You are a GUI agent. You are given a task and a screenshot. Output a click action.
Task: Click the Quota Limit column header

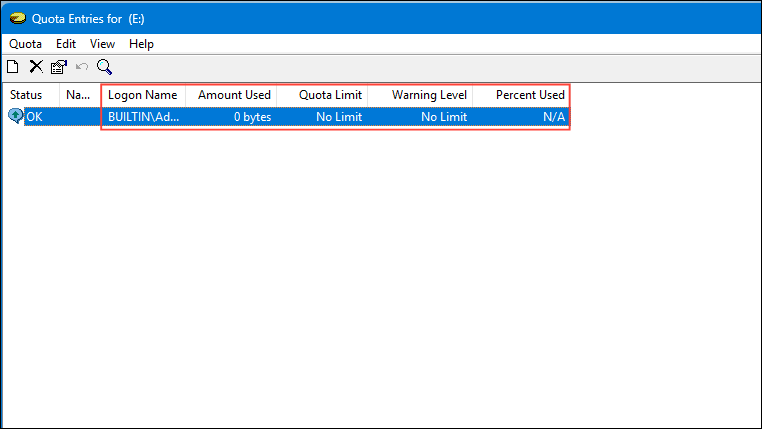click(x=332, y=95)
